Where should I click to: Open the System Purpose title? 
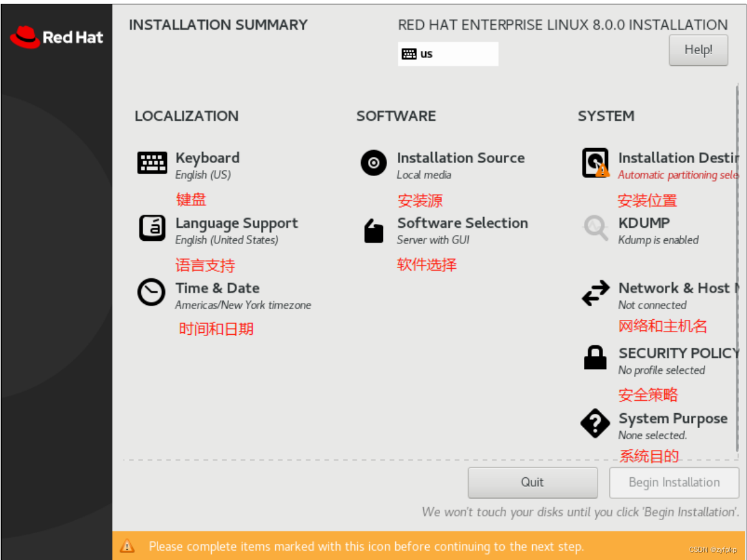tap(673, 419)
